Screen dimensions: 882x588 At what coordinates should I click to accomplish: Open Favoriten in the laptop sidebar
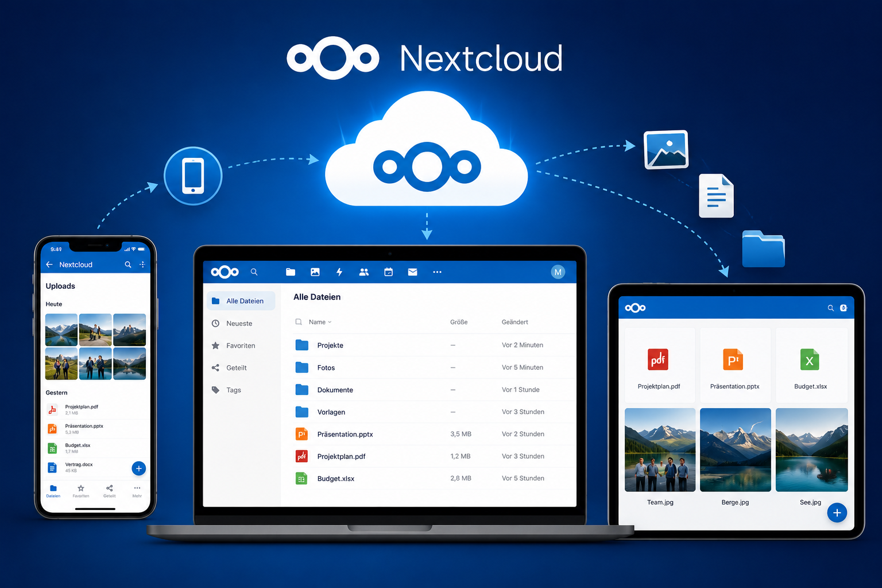241,346
